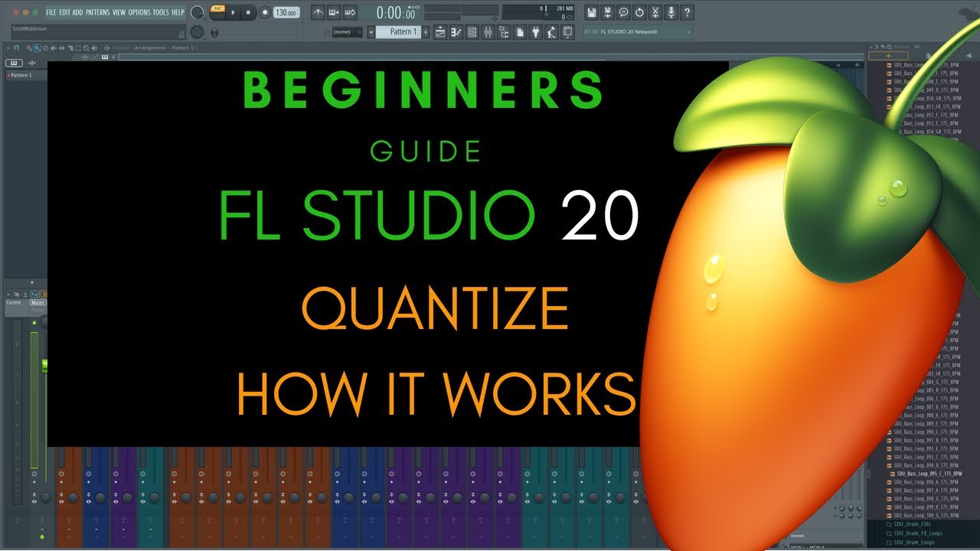The width and height of the screenshot is (980, 551).
Task: Click the Record button
Action: (265, 12)
